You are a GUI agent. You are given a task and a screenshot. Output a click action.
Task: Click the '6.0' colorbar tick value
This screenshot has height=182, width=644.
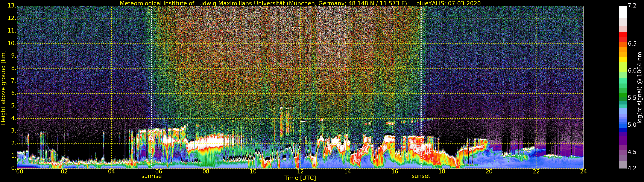click(632, 71)
